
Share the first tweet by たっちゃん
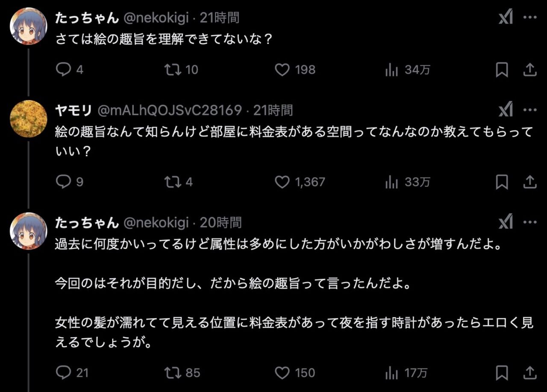click(x=529, y=70)
